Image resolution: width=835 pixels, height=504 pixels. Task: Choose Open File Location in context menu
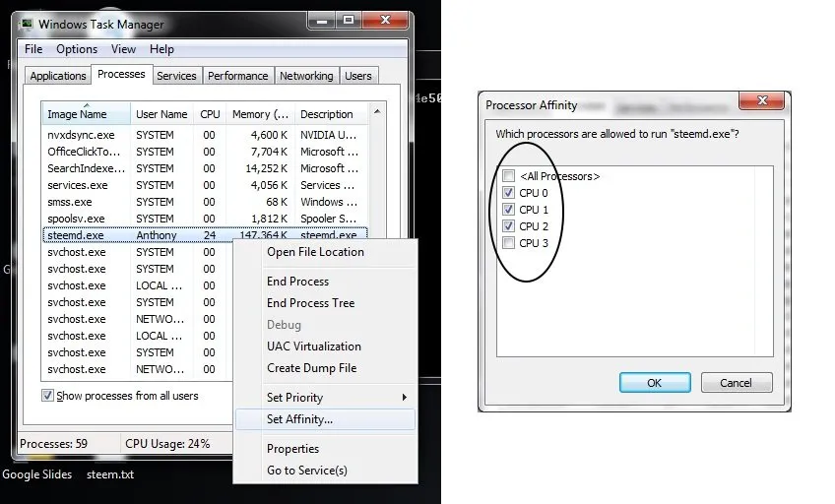pyautogui.click(x=325, y=252)
